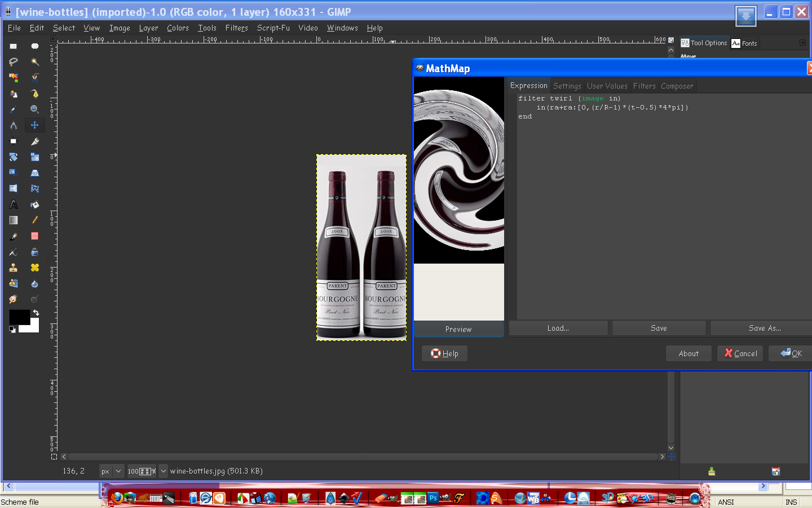Open the px unit dropdown

(x=112, y=471)
